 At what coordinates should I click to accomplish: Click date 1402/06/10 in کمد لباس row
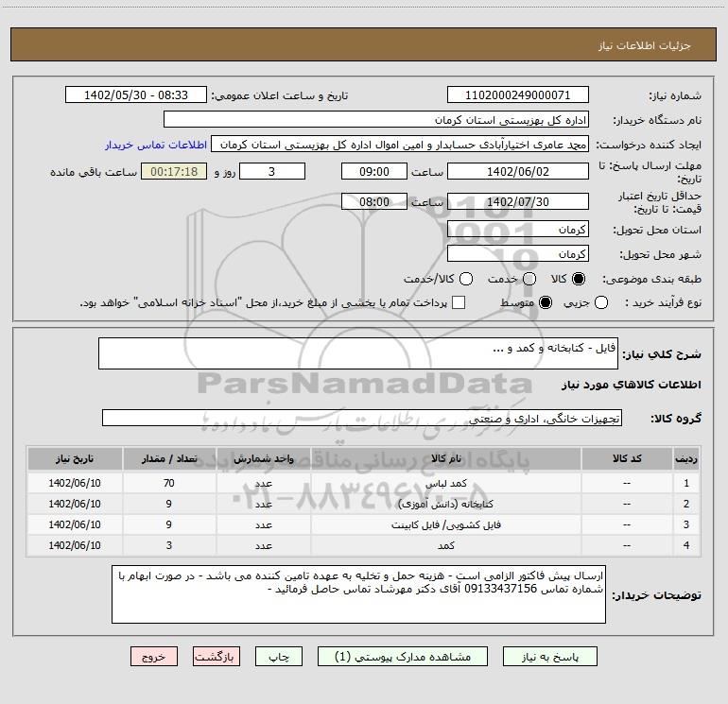click(75, 483)
